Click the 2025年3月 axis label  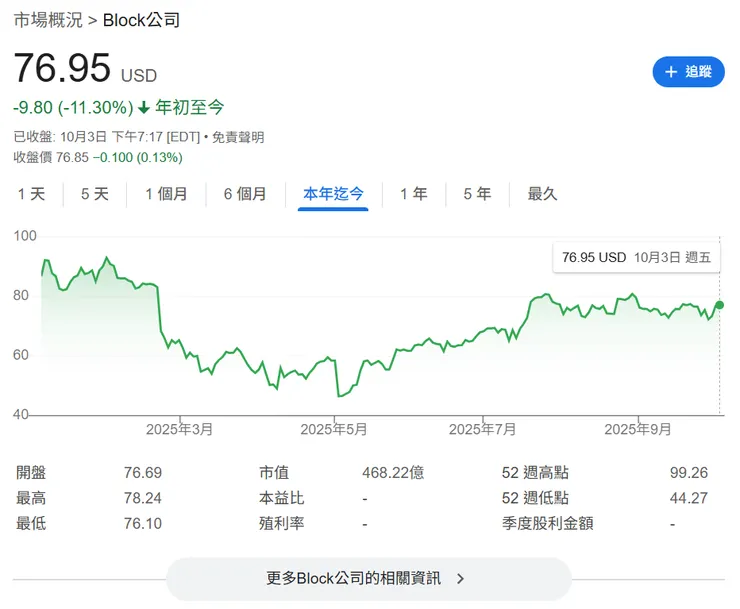click(179, 429)
